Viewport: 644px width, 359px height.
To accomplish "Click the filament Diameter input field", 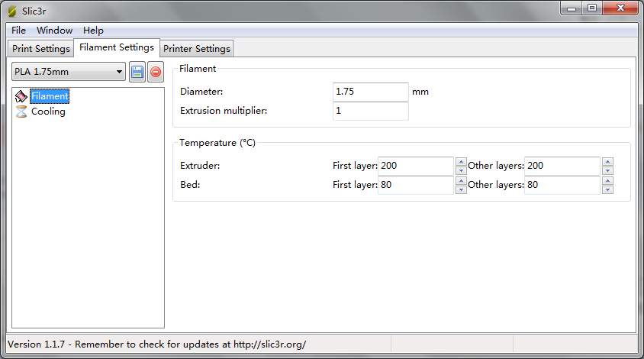I will (x=371, y=92).
